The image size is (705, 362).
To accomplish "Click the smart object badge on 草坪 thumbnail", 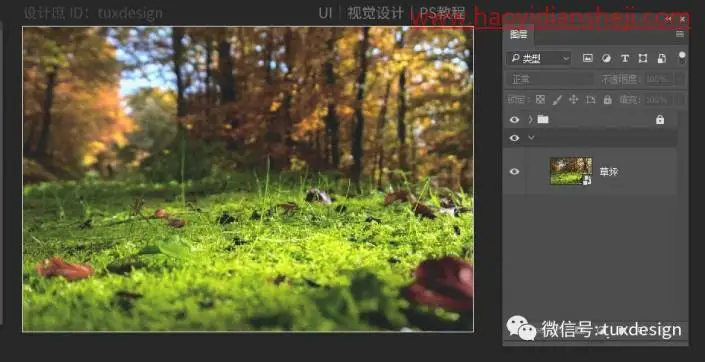I will pyautogui.click(x=588, y=180).
